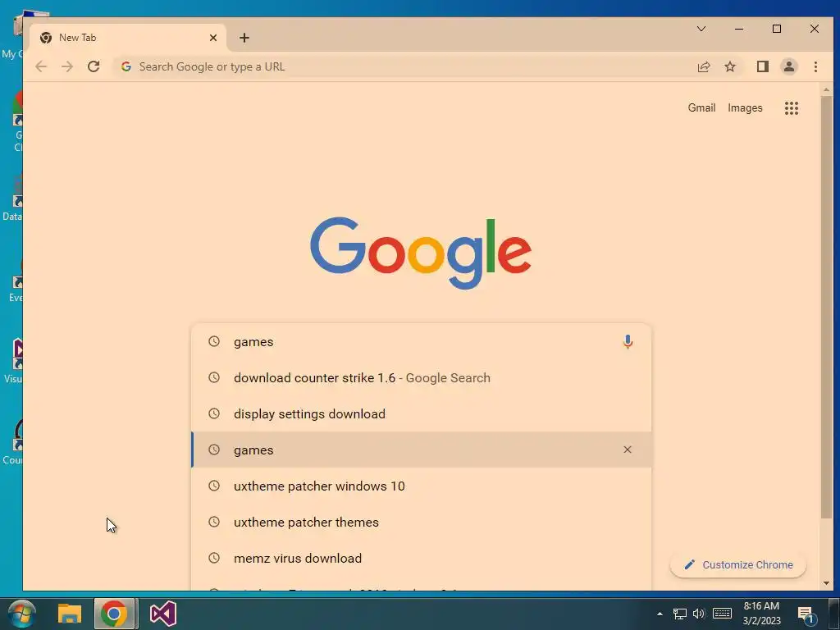The image size is (840, 630).
Task: Open the volume tray icon
Action: coord(699,614)
